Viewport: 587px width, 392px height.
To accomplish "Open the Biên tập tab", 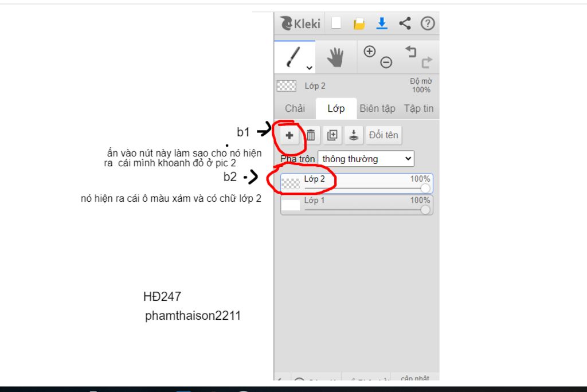I will coord(377,108).
